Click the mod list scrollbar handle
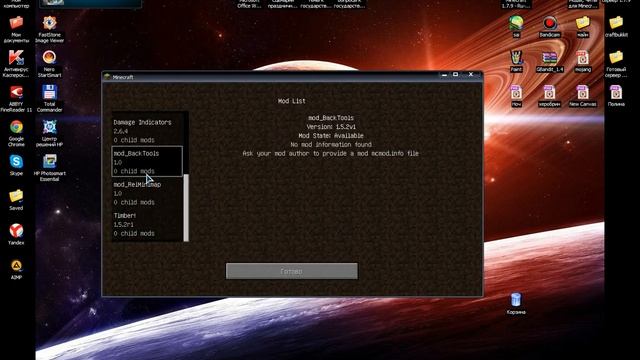Image resolution: width=640 pixels, height=360 pixels. coord(186,207)
